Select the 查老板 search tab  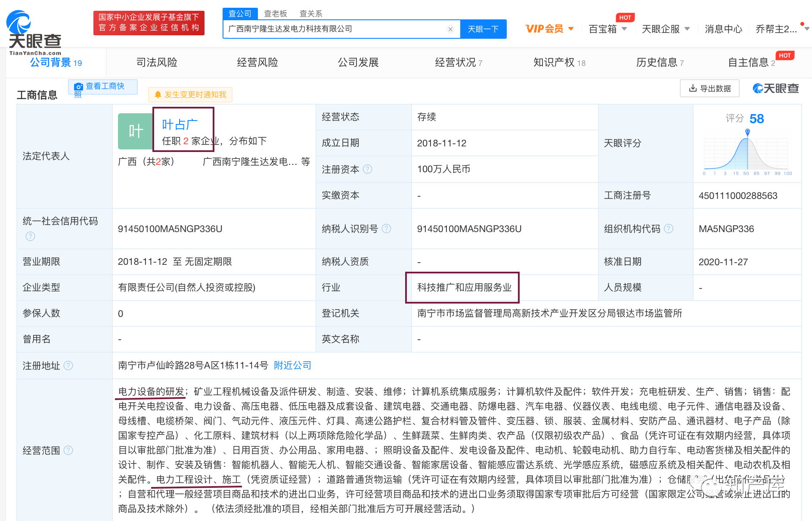point(276,13)
